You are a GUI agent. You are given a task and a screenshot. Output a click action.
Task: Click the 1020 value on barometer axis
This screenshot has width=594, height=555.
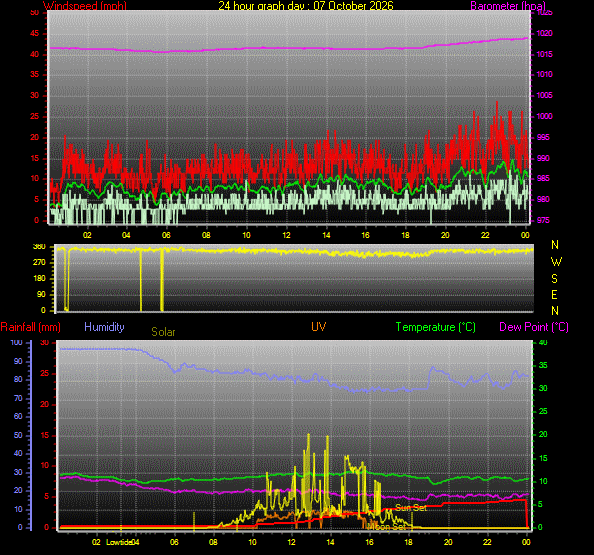(544, 33)
